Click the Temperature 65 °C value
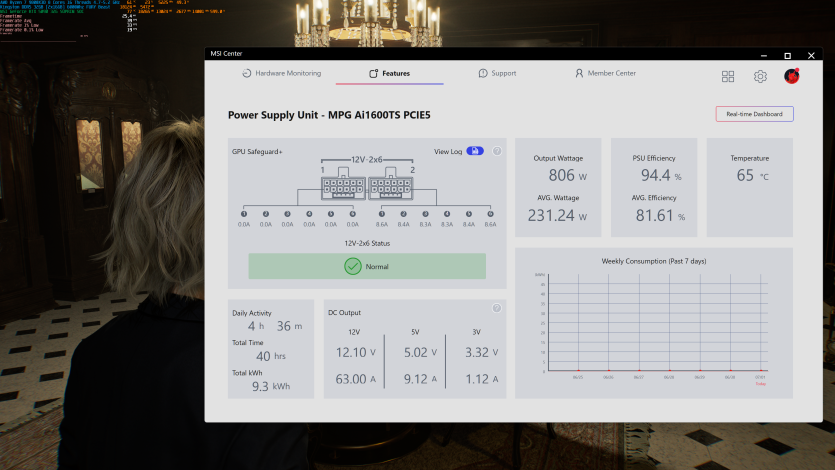 tap(752, 175)
